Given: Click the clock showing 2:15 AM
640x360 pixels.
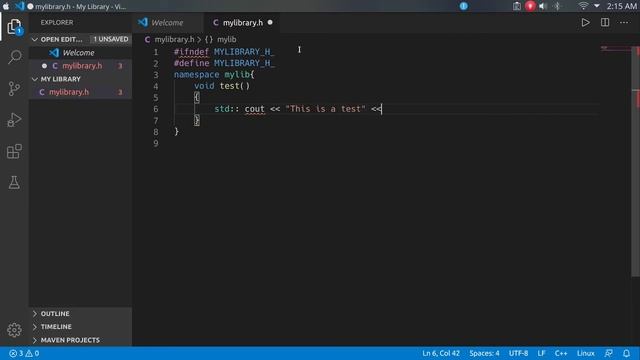Looking at the screenshot, I should (621, 6).
